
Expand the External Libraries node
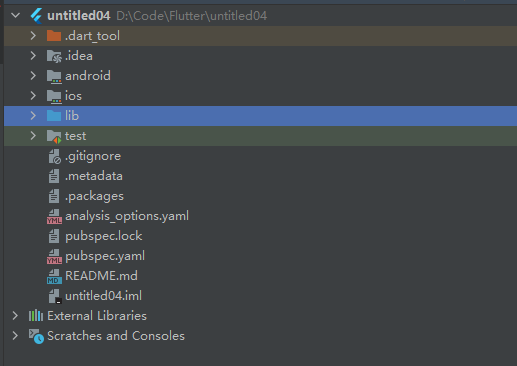(15, 316)
